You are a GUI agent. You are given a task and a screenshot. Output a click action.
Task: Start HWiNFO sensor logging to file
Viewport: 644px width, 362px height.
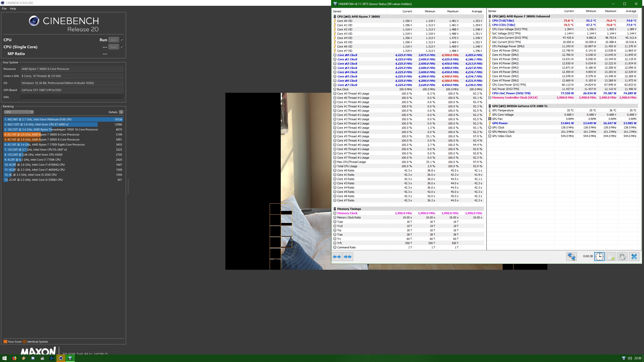(x=611, y=257)
